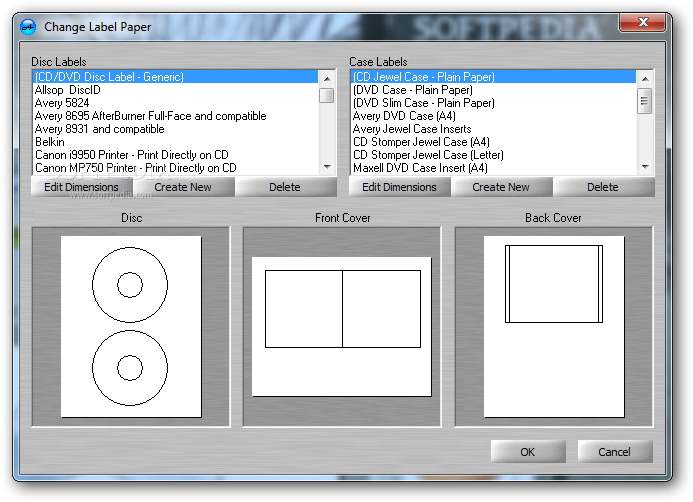The height and width of the screenshot is (502, 693).
Task: Click the Case Labels list scroll down arrow
Action: pos(645,167)
